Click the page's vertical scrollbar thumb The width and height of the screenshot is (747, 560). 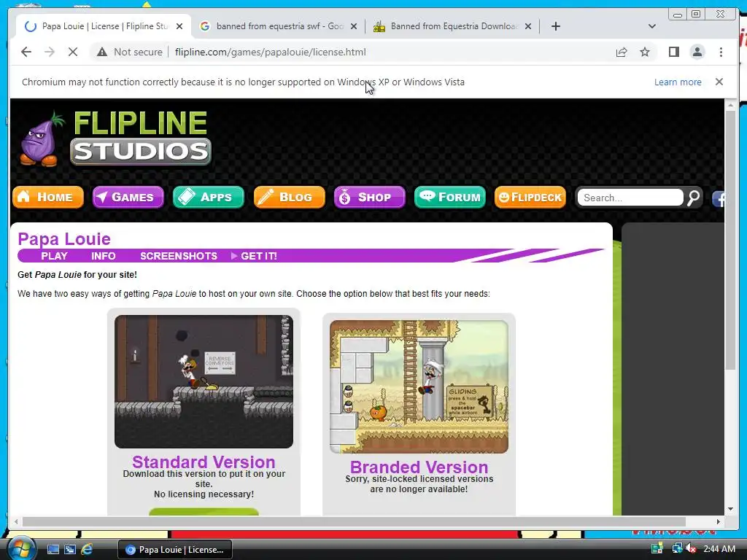[x=730, y=241]
